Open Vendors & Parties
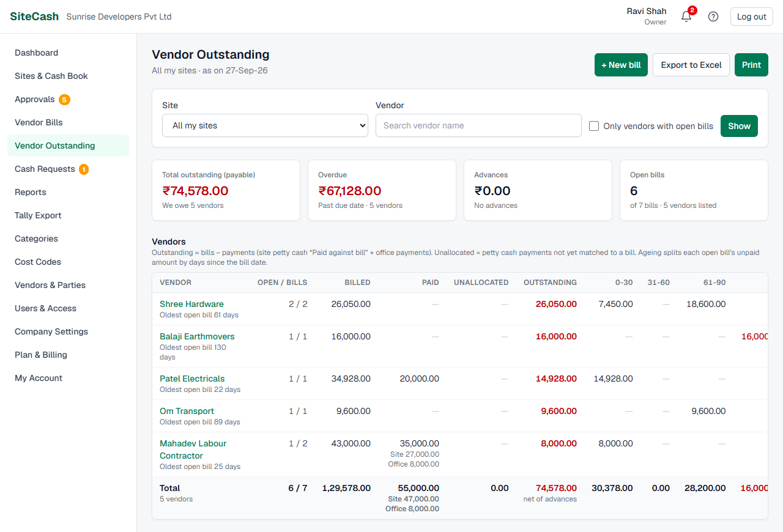 tap(68, 285)
